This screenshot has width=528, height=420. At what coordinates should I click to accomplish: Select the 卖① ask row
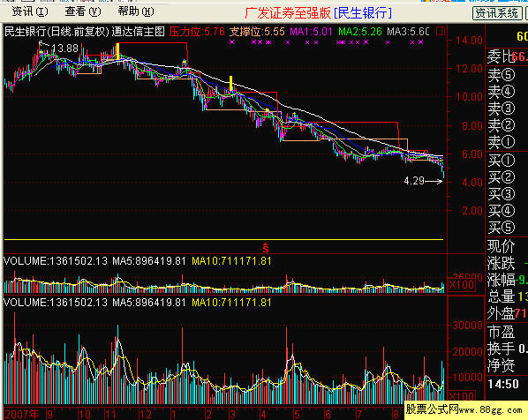[507, 142]
